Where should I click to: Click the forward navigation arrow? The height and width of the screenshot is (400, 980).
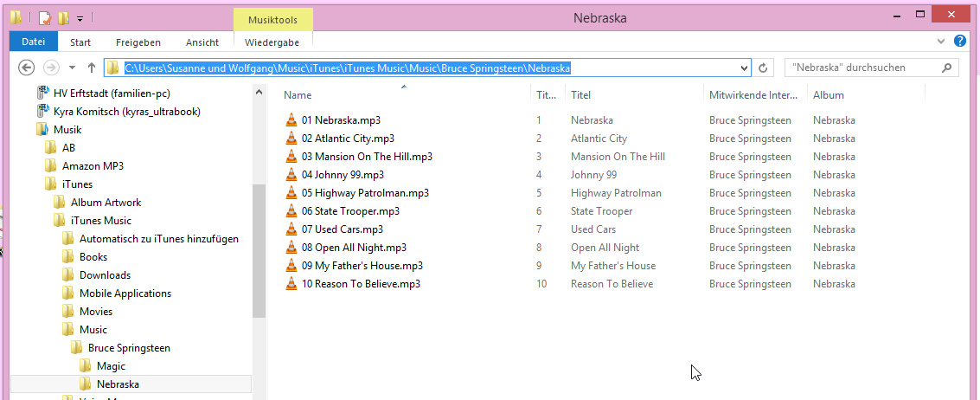[x=51, y=68]
